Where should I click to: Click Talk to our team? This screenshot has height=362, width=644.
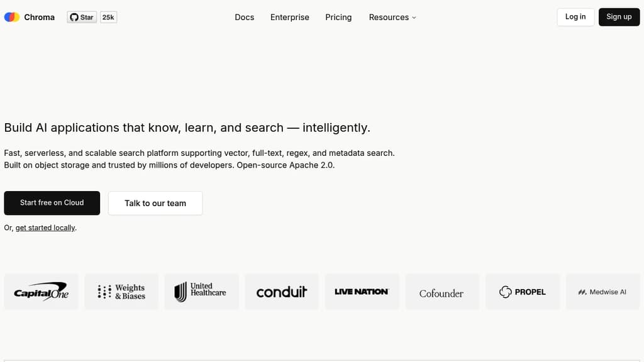[155, 203]
